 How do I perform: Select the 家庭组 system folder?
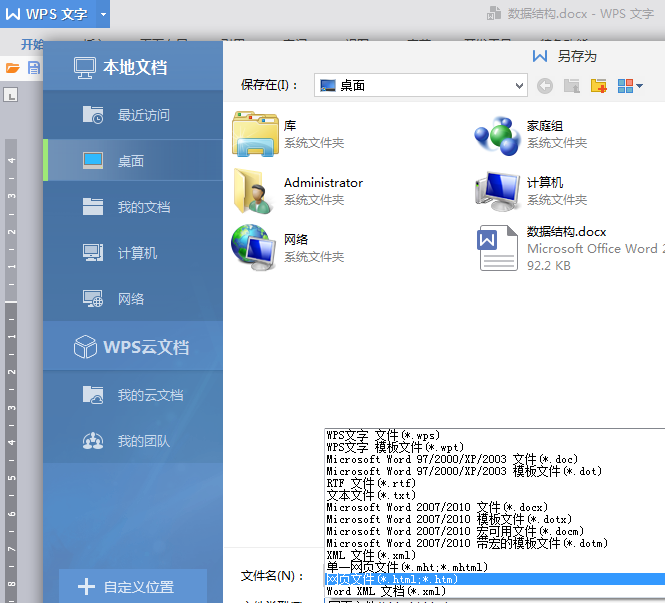(x=531, y=135)
